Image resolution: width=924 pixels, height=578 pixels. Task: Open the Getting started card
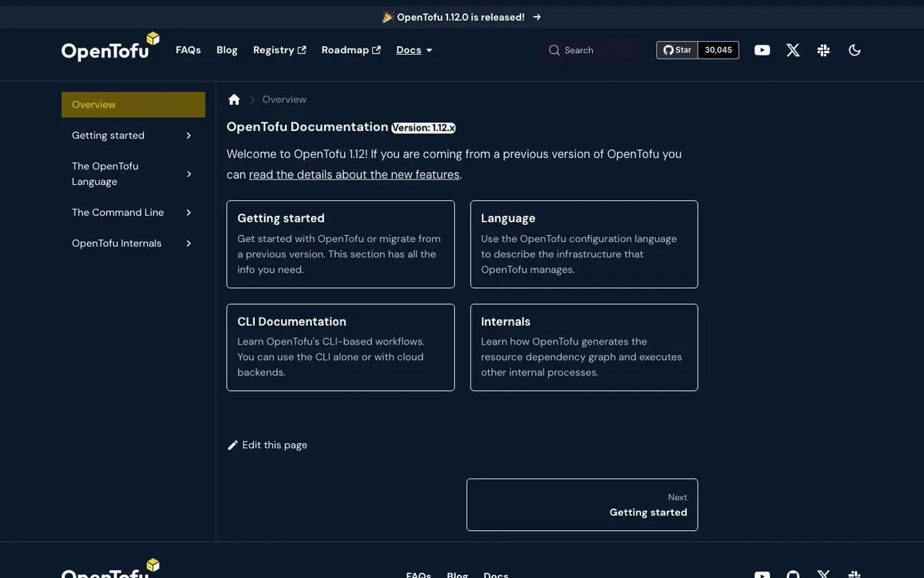point(340,244)
